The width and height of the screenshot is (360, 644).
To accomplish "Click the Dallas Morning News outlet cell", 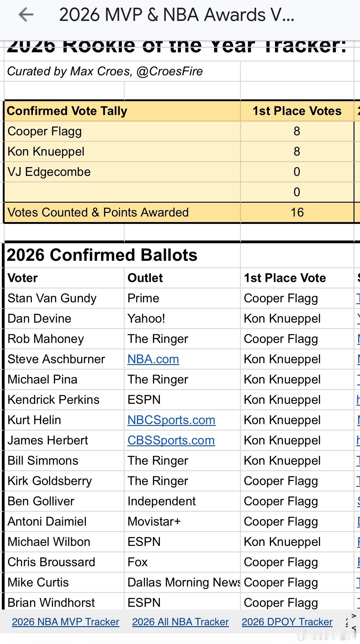I will coord(183,582).
